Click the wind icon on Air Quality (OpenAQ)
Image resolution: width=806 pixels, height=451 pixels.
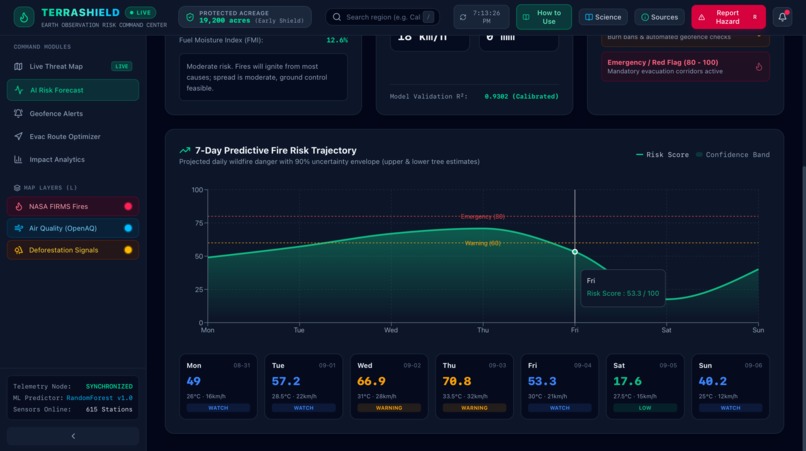tap(19, 228)
